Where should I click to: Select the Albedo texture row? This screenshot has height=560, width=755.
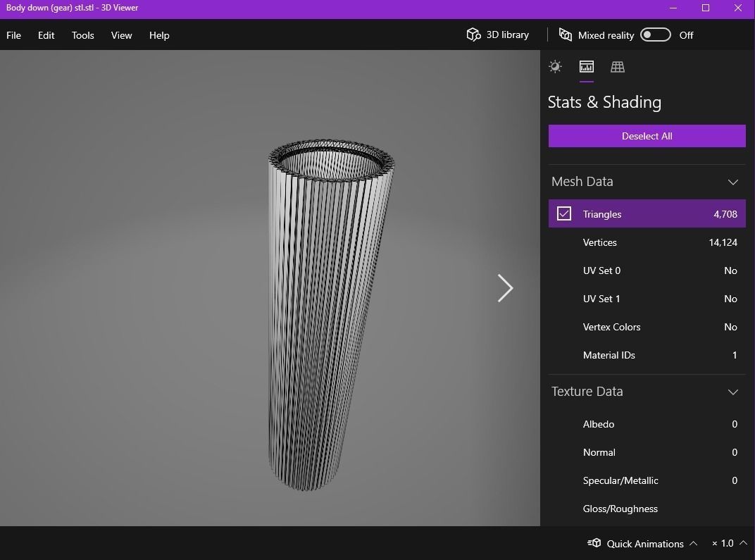coord(647,424)
